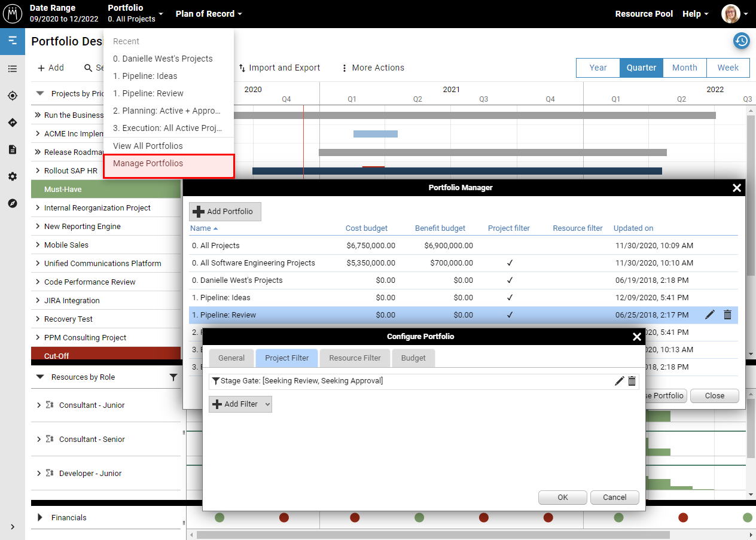Delete the Stage Gate filter trash icon
The width and height of the screenshot is (756, 540).
(x=632, y=381)
